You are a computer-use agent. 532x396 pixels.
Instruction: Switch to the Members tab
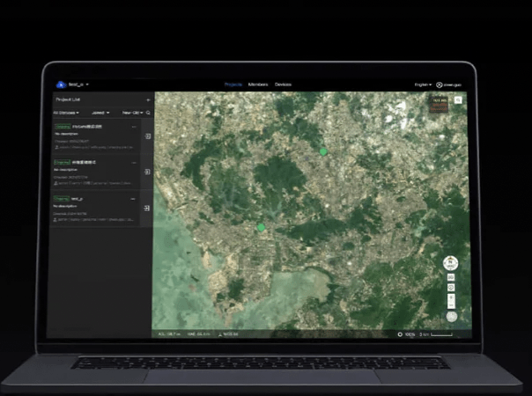click(258, 84)
